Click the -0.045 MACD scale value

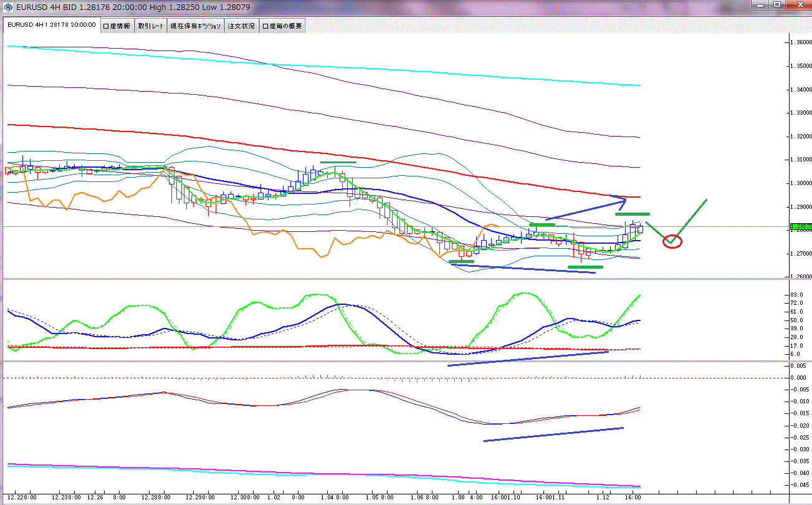tap(798, 484)
